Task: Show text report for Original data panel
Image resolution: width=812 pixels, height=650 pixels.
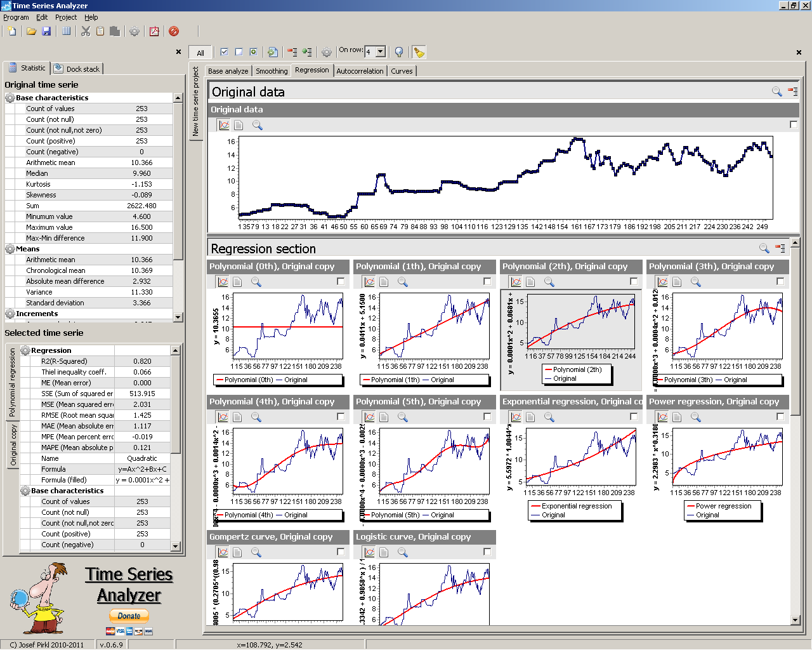Action: click(x=239, y=125)
